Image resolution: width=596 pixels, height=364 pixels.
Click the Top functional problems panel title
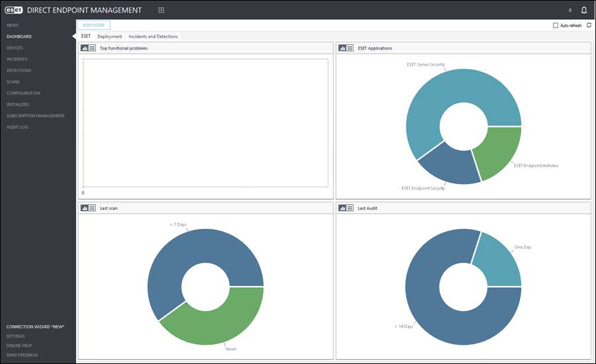pos(124,48)
